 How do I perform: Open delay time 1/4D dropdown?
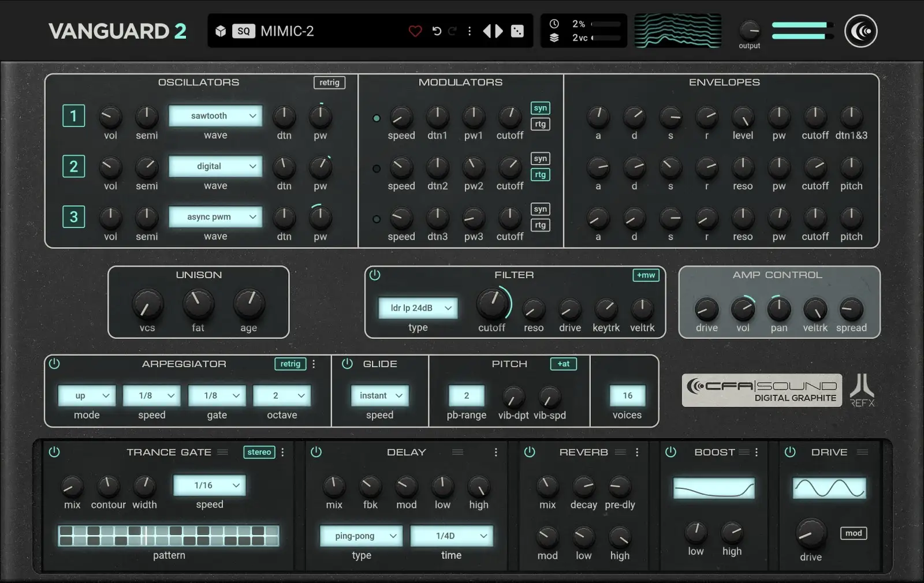452,536
